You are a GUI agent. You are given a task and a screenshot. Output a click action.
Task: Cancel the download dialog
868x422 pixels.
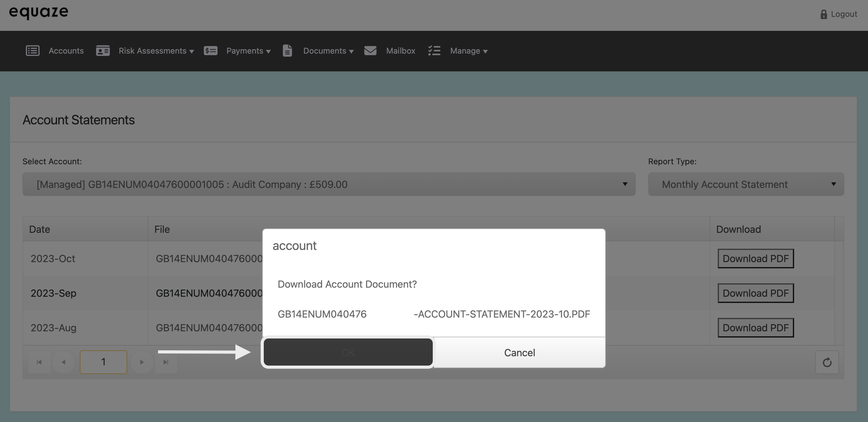[519, 352]
